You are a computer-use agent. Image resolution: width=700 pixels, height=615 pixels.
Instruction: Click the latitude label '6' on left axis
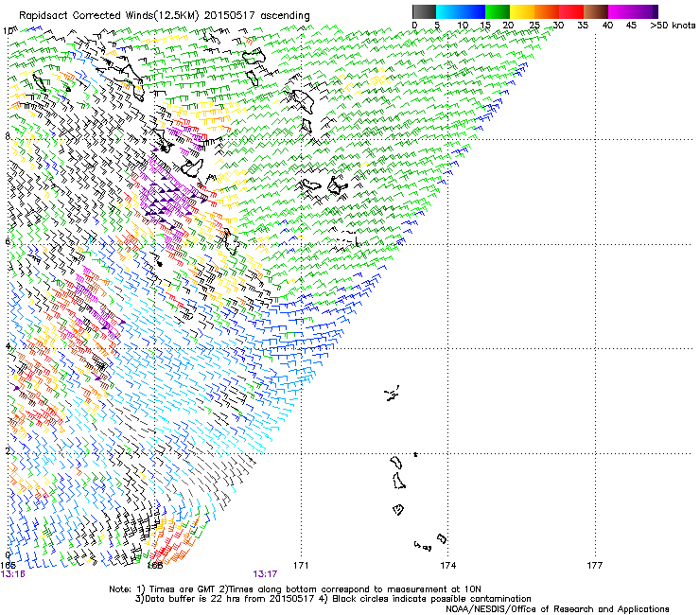click(x=8, y=241)
